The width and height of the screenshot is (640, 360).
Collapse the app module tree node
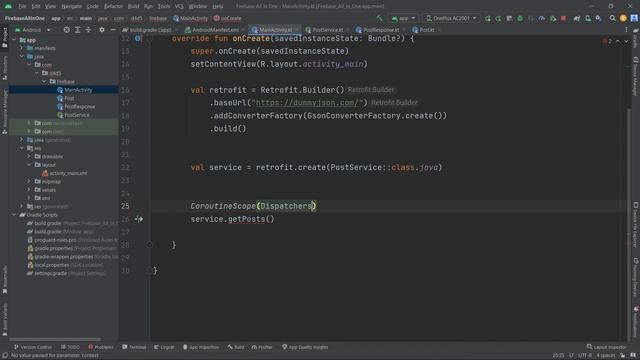coord(14,40)
